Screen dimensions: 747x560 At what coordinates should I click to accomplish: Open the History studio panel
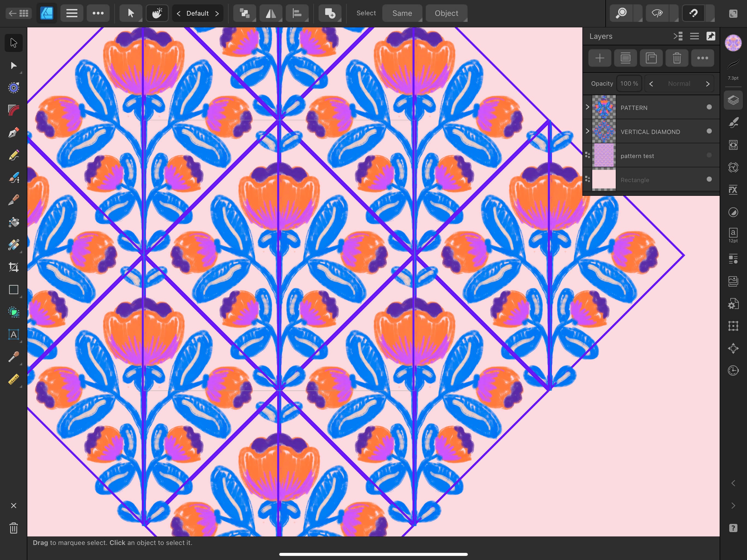pyautogui.click(x=733, y=370)
